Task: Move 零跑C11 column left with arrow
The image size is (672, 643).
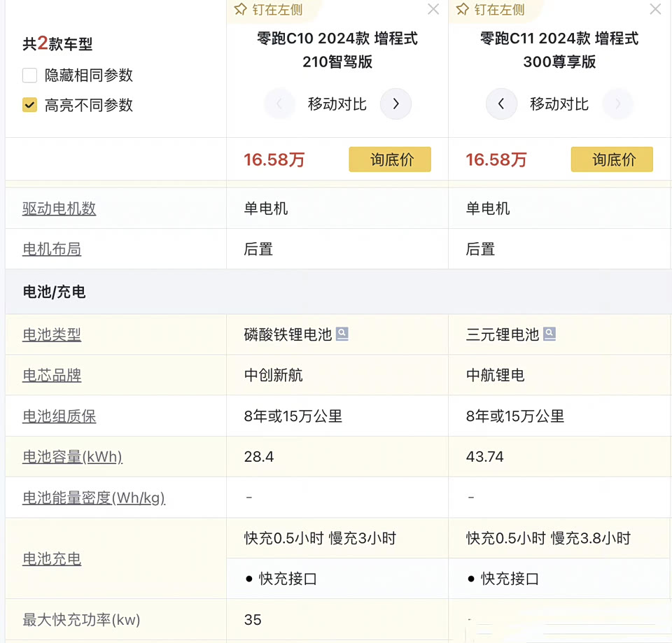Action: pos(501,104)
